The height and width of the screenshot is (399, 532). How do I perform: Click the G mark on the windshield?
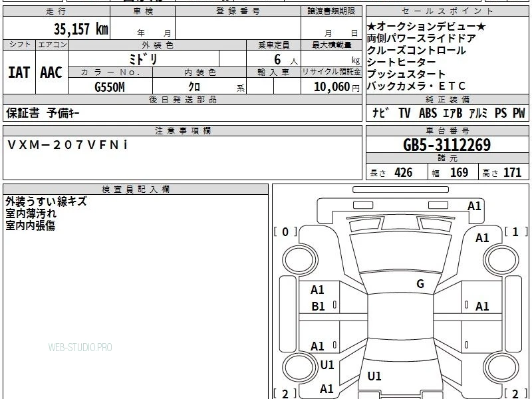click(x=420, y=284)
